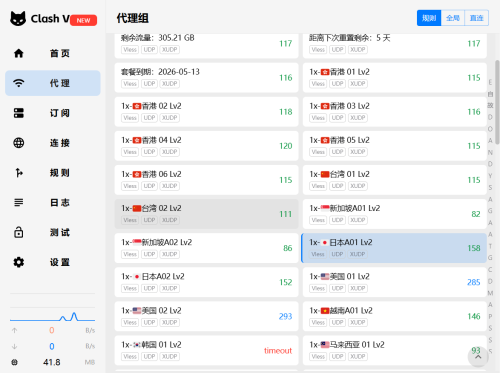Click the Clash cat logo
Screen dimensions: 500x373
point(18,18)
